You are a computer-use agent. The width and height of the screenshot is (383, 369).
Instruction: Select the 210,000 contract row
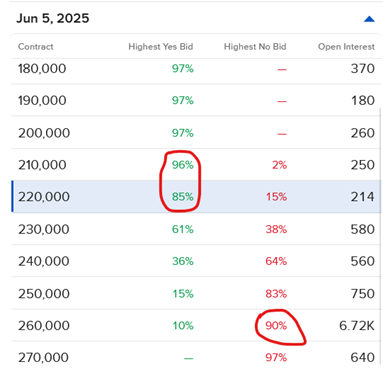196,165
